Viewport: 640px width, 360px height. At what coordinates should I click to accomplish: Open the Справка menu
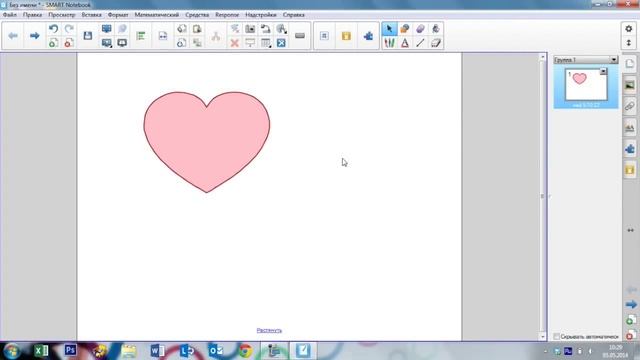[x=293, y=15]
